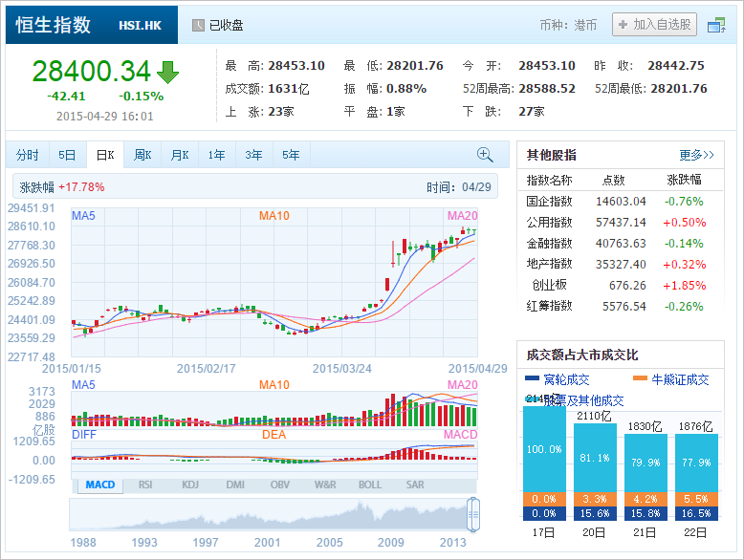Click the 已收盘 clock status icon
Image resolution: width=744 pixels, height=560 pixels.
(198, 25)
